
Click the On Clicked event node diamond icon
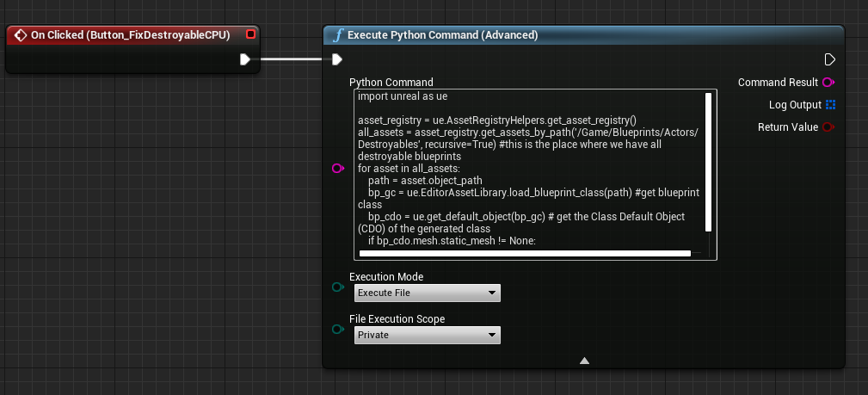click(x=19, y=35)
